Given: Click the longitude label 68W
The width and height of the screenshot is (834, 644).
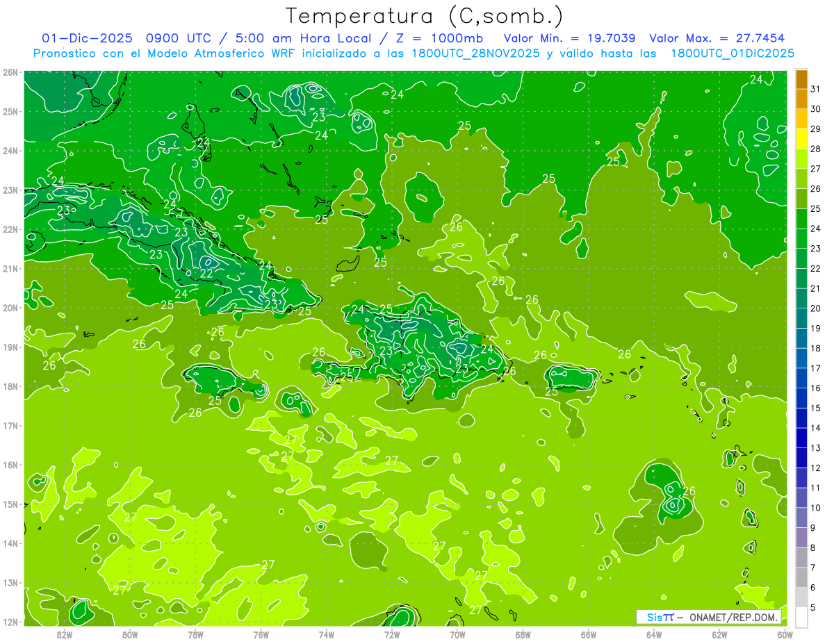Looking at the screenshot, I should (x=523, y=634).
